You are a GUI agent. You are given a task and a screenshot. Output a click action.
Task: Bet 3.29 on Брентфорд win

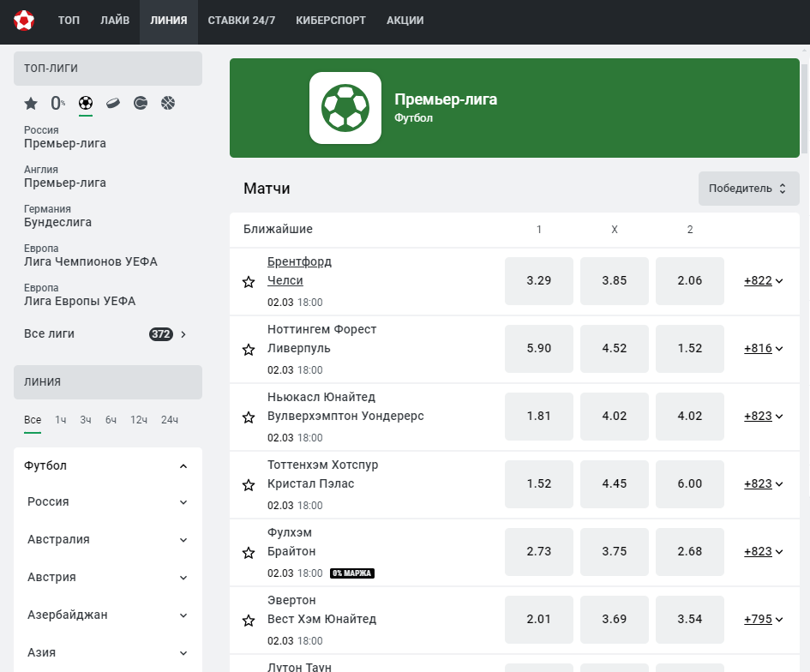[539, 280]
